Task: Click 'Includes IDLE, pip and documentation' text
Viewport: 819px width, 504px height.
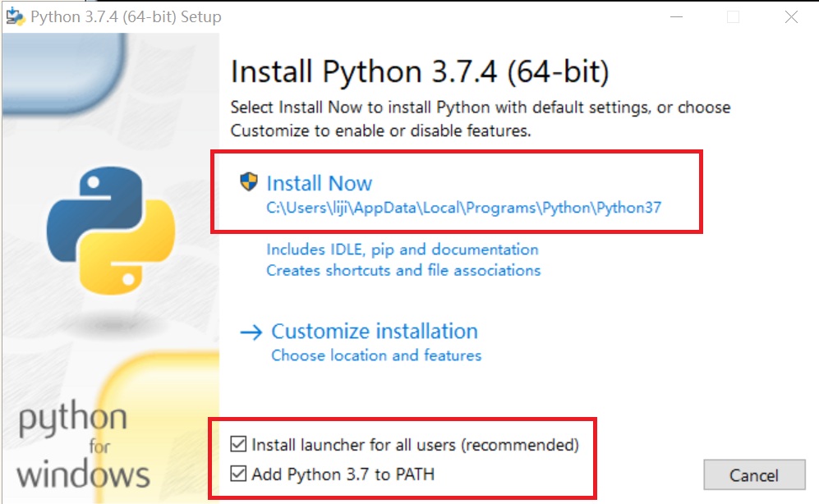Action: [403, 250]
